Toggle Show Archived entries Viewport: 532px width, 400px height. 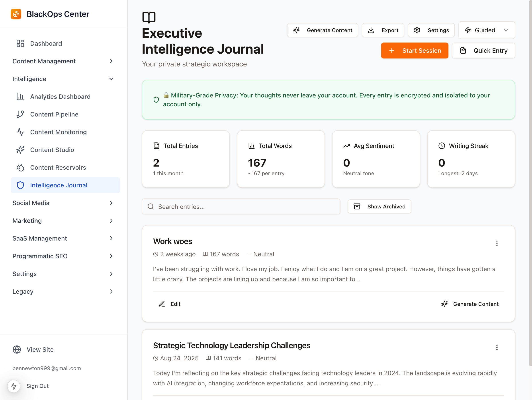point(379,206)
